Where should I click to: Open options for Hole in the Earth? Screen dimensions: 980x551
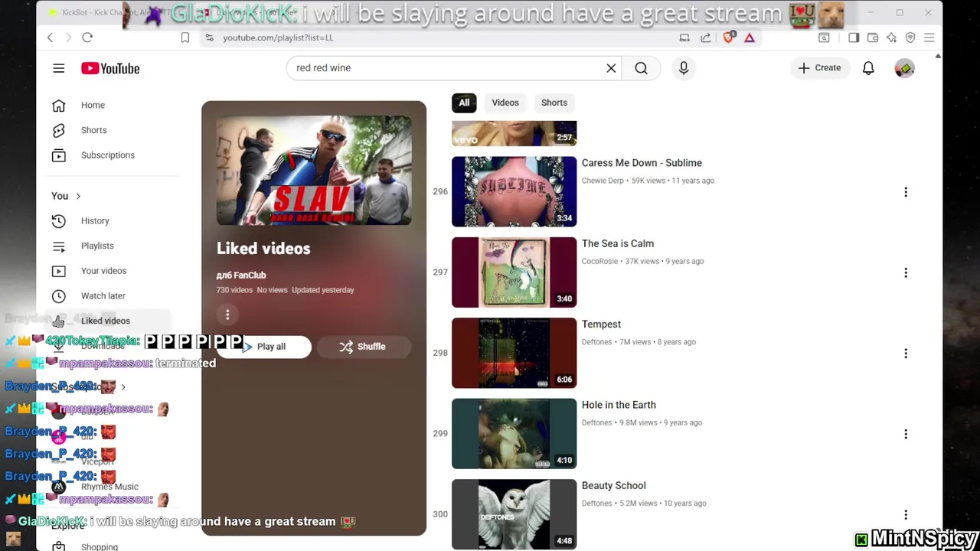(x=906, y=434)
